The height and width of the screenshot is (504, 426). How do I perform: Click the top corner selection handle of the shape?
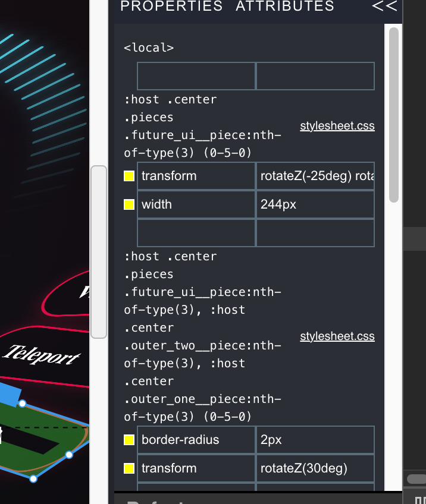[x=22, y=404]
